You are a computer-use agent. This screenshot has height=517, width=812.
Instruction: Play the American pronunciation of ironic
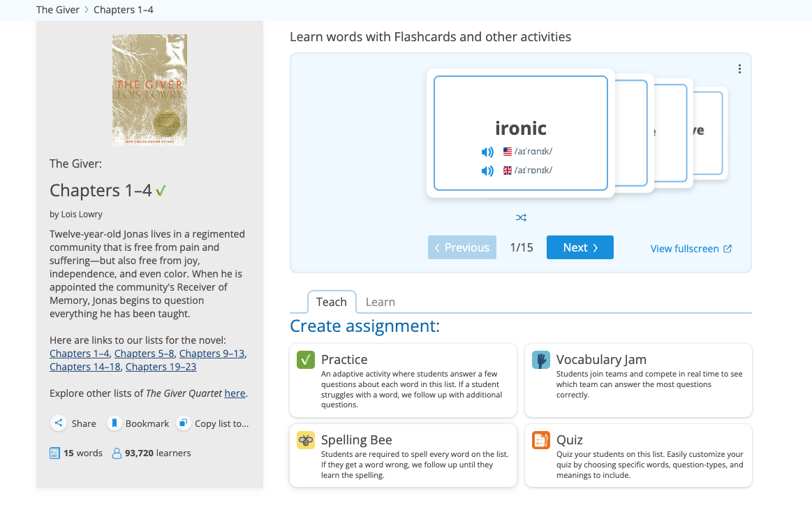487,152
